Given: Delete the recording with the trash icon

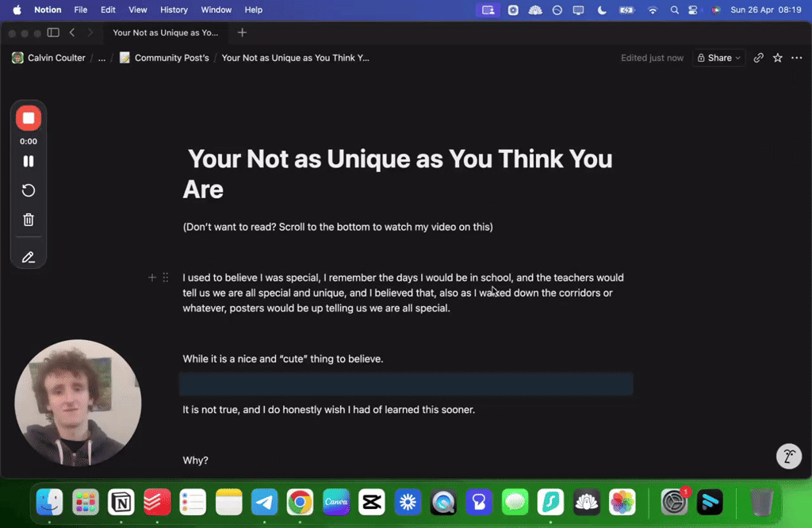Looking at the screenshot, I should [x=28, y=219].
